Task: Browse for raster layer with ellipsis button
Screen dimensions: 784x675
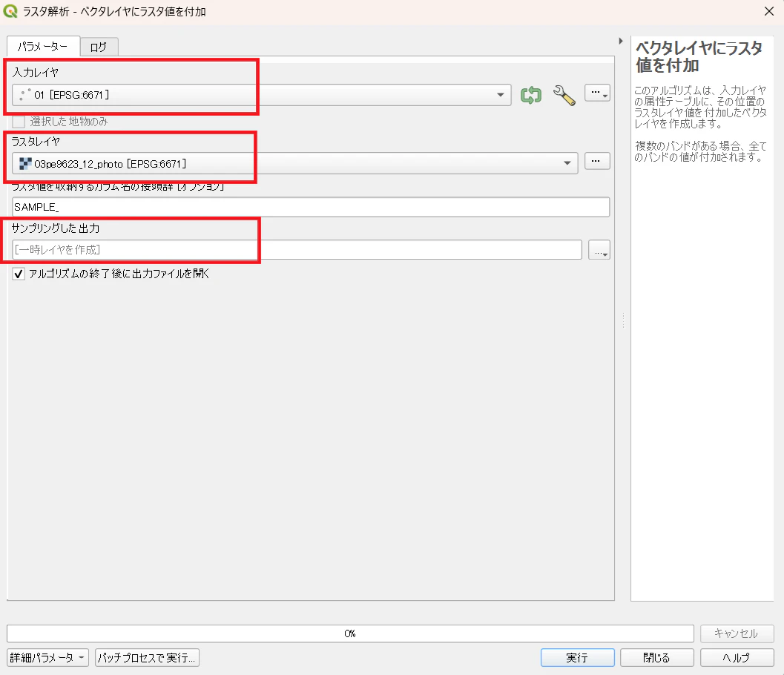Action: click(x=598, y=161)
